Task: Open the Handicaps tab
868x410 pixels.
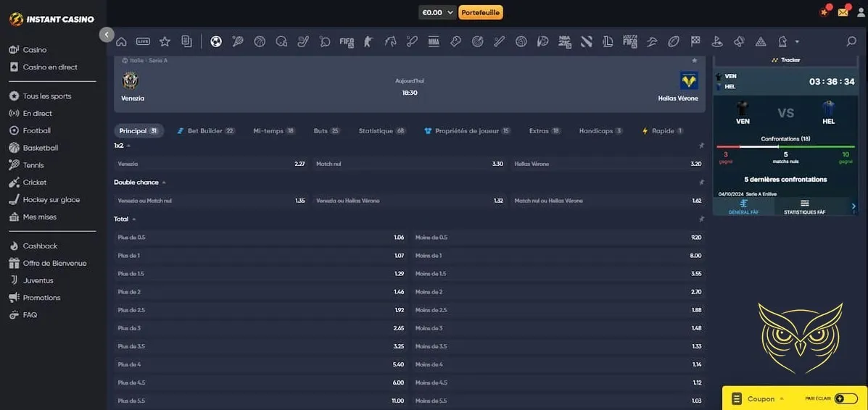Action: click(600, 131)
